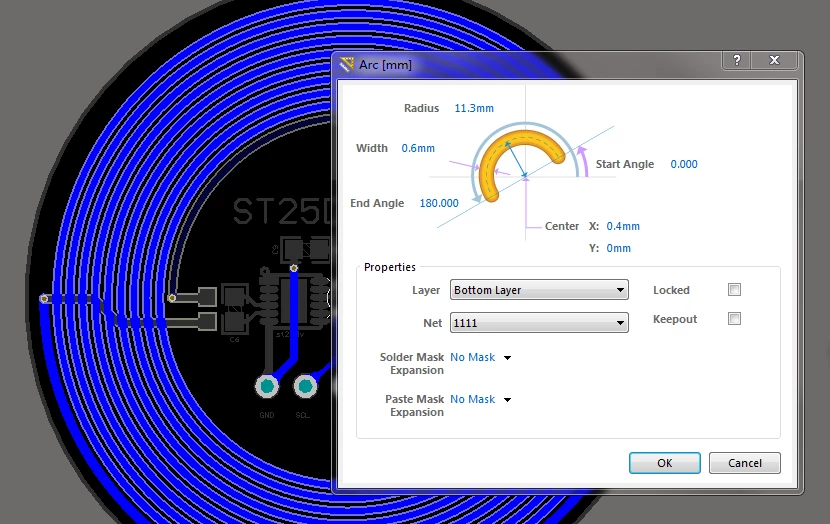Toggle the Locked checkbox
The image size is (830, 524).
click(x=734, y=290)
